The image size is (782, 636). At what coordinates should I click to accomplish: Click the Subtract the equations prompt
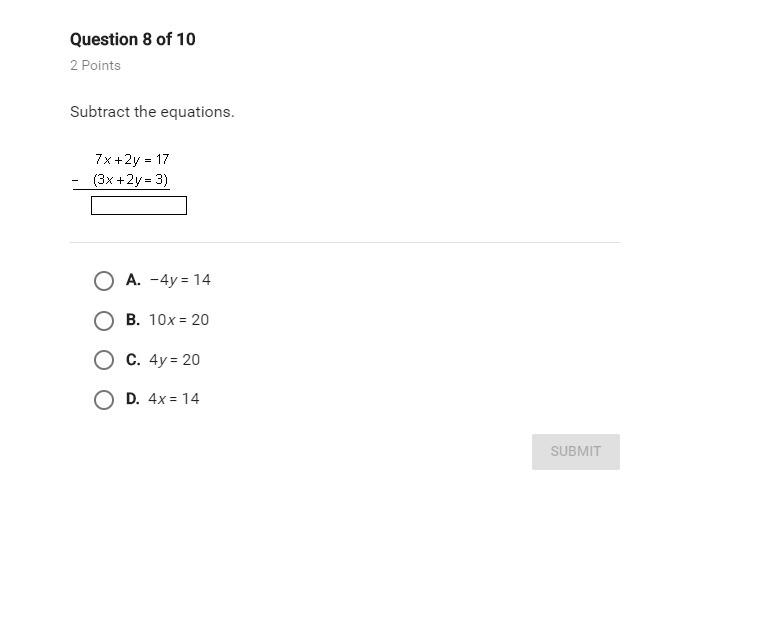click(152, 112)
